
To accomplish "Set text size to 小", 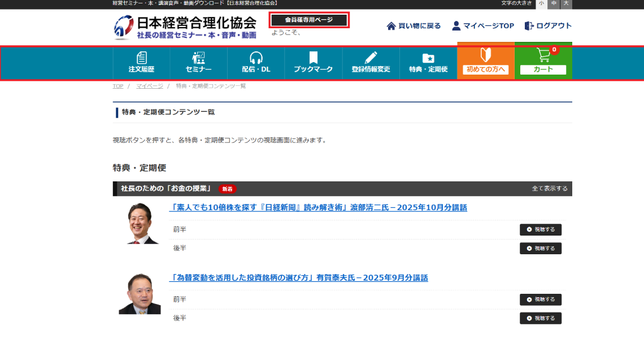I will [541, 3].
